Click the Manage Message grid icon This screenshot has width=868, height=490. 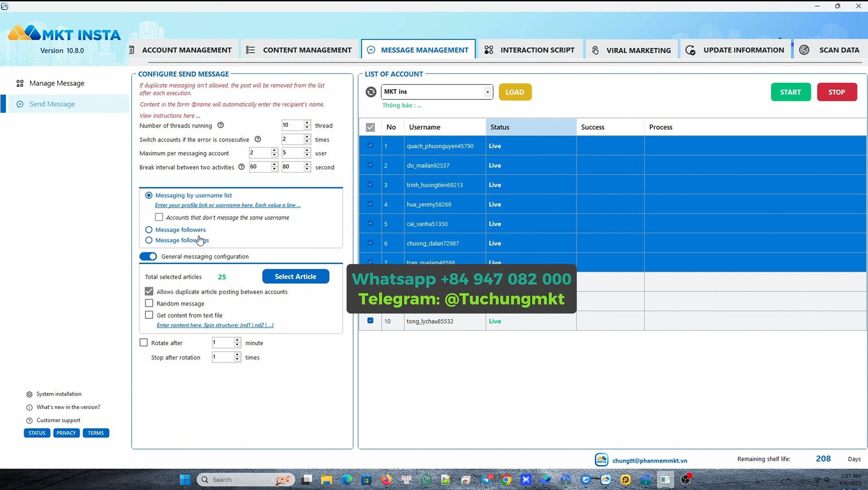point(20,83)
